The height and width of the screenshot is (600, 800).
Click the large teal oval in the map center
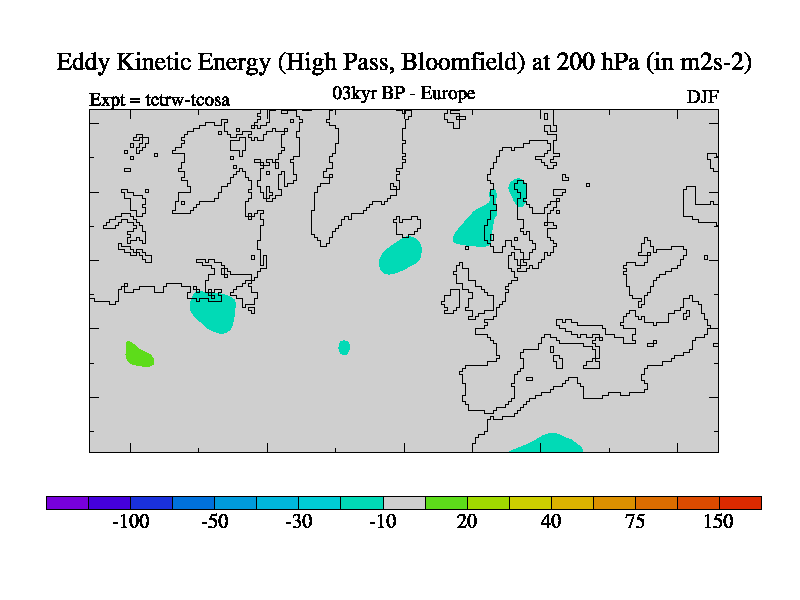point(400,255)
